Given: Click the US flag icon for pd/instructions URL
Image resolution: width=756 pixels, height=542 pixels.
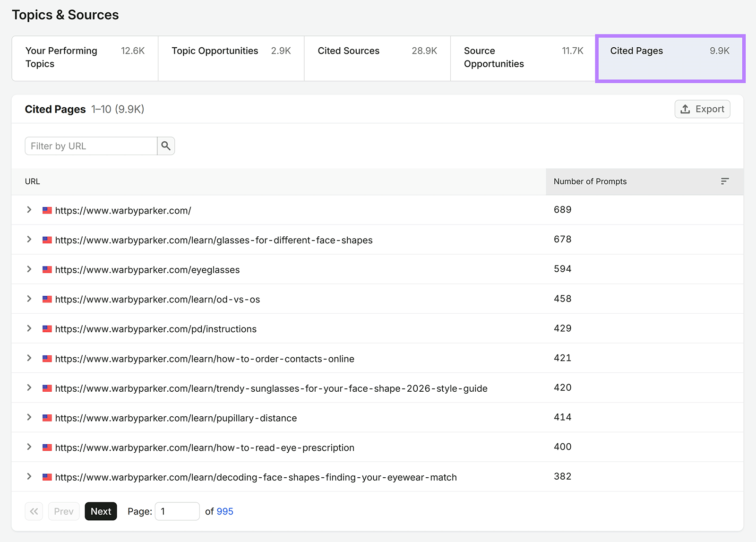Looking at the screenshot, I should pyautogui.click(x=47, y=329).
